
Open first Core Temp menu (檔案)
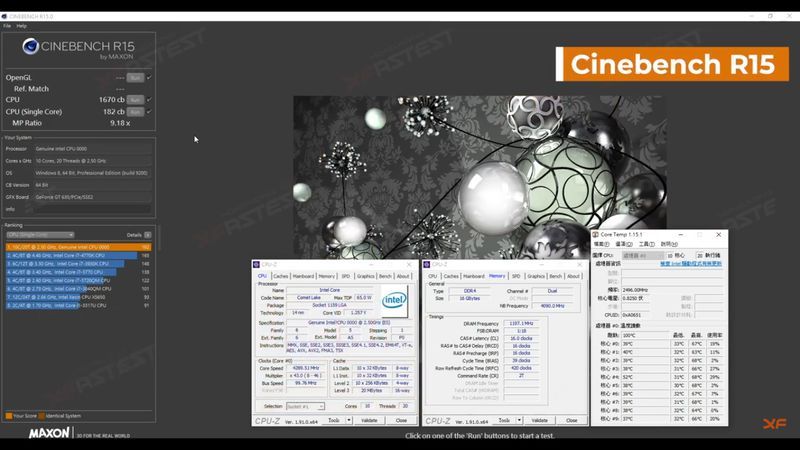(602, 244)
